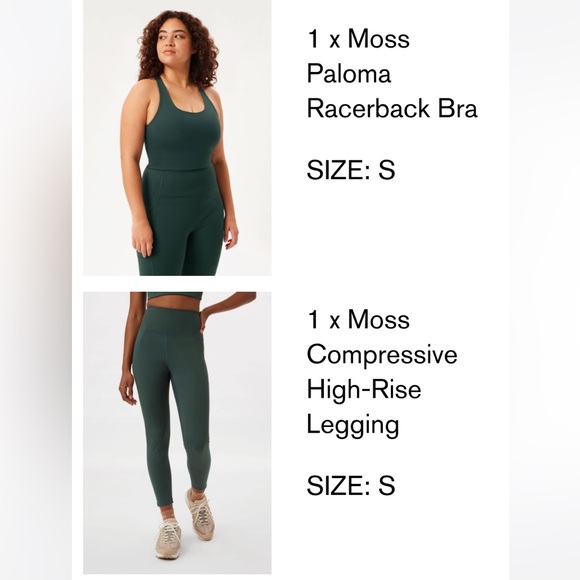Click the green racerback top on the model

coord(181,128)
